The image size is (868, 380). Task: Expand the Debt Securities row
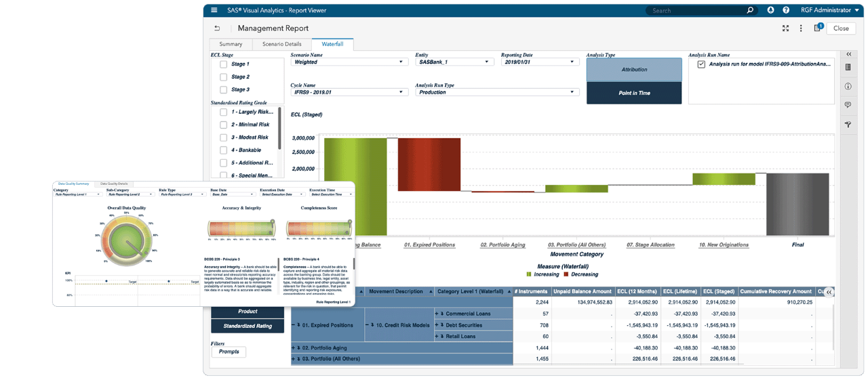[x=438, y=325]
